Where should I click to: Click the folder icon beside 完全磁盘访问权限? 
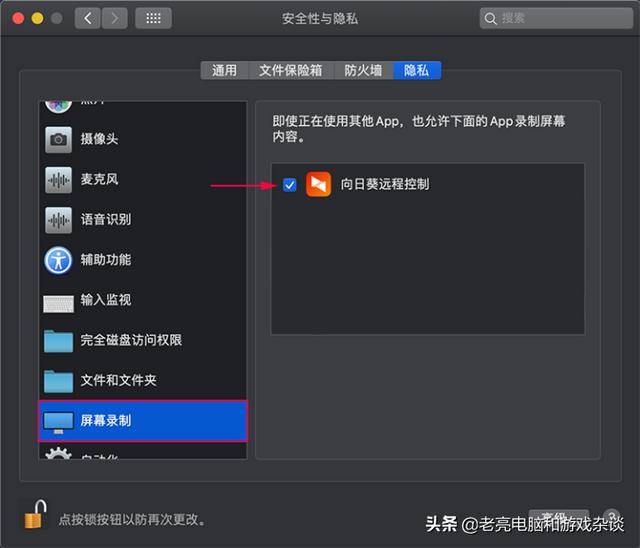pos(58,341)
